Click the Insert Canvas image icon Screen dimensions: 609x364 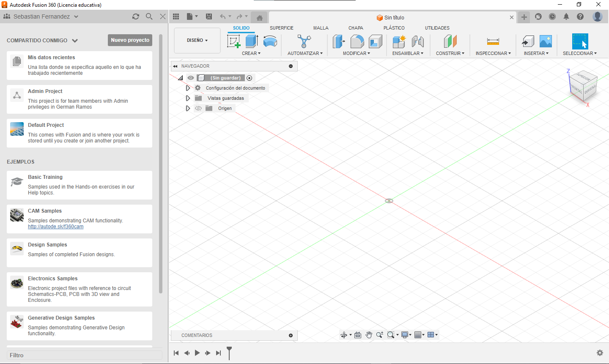546,41
